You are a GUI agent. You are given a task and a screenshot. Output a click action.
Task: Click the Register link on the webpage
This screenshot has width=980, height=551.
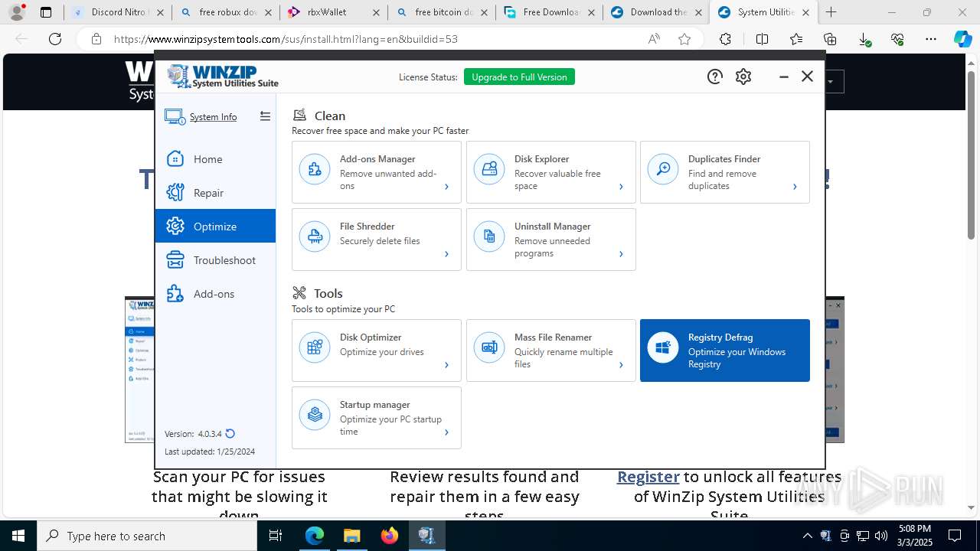tap(648, 477)
